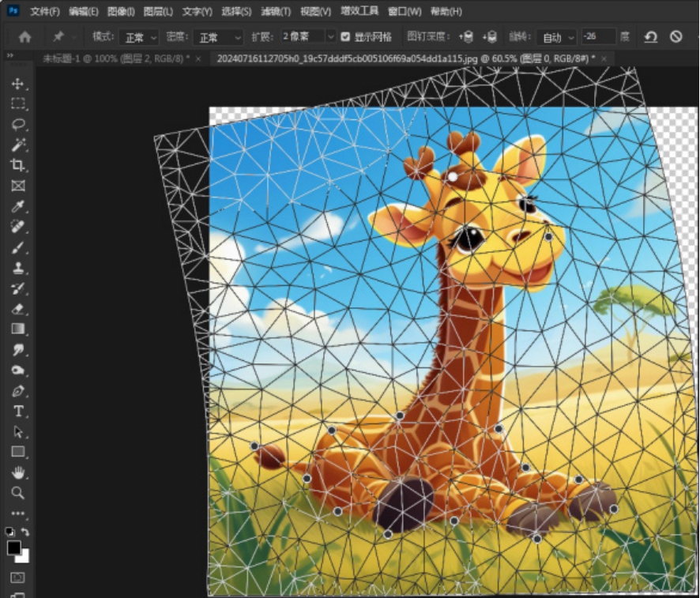
Task: Select the Hand tool
Action: 17,472
